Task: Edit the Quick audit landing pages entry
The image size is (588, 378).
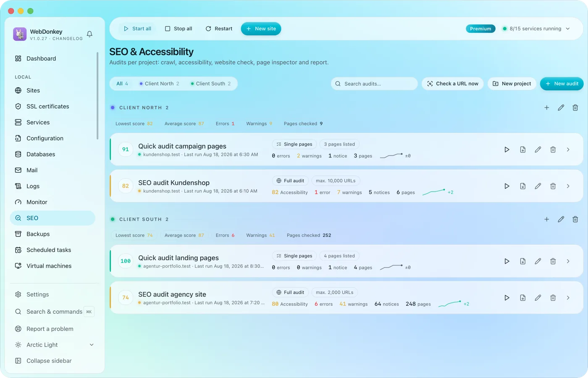Action: click(x=538, y=261)
